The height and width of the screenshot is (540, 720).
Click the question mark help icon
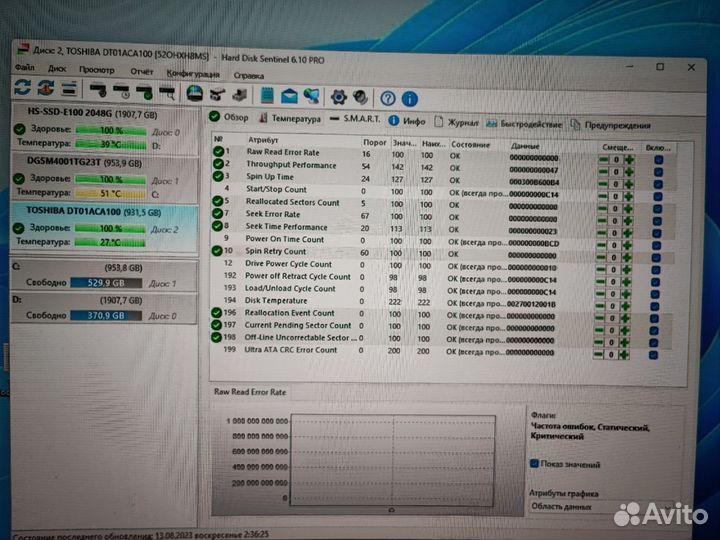[388, 98]
